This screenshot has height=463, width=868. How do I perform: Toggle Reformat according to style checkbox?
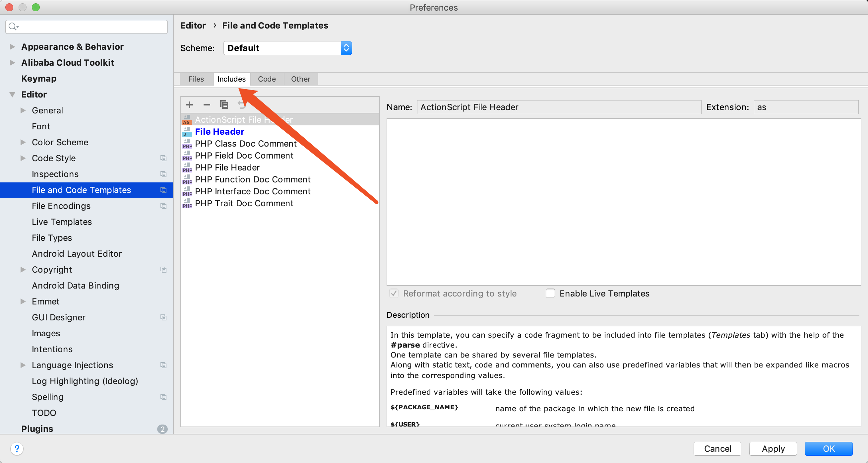click(394, 293)
